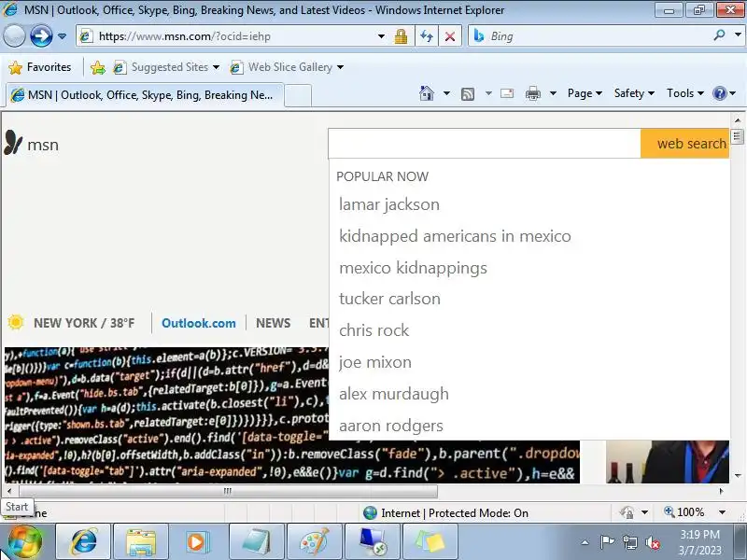Click the RSS Feeds icon
The image size is (747, 560).
pyautogui.click(x=468, y=94)
